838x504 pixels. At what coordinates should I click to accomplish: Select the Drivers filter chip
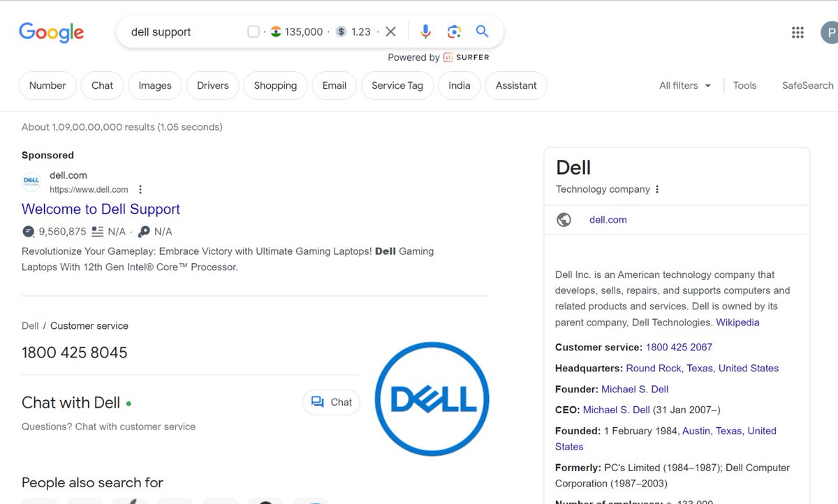[213, 85]
